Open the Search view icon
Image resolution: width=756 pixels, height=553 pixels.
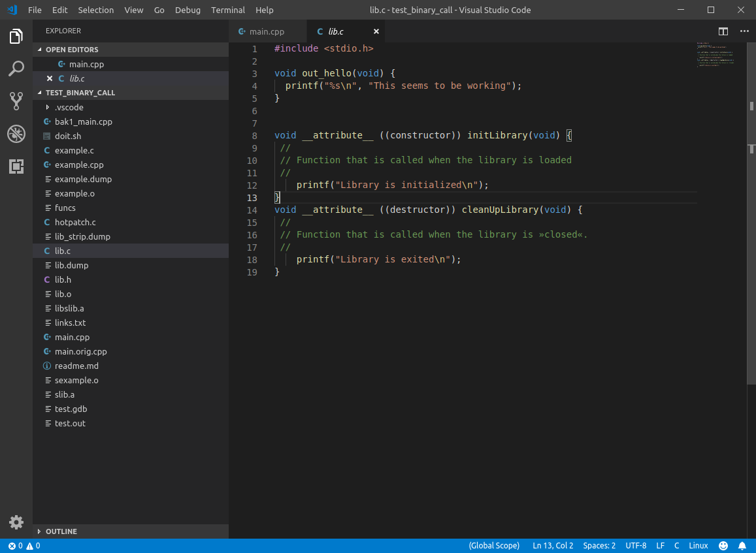point(16,69)
